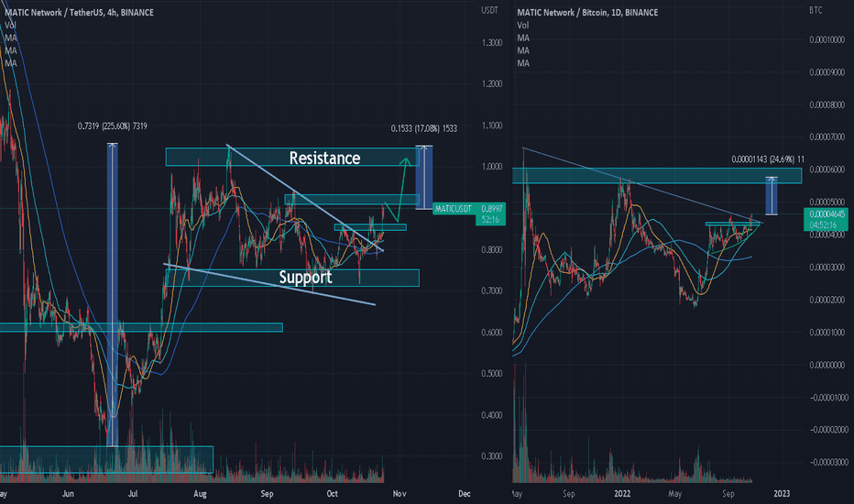Select the 0.1533 (17.08%) measurement label
The width and height of the screenshot is (854, 504).
423,128
